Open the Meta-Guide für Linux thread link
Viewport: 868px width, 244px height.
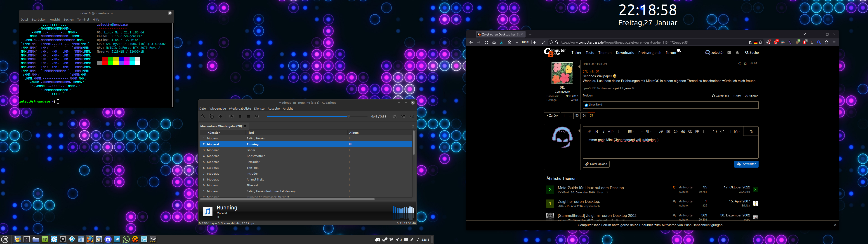click(x=591, y=188)
